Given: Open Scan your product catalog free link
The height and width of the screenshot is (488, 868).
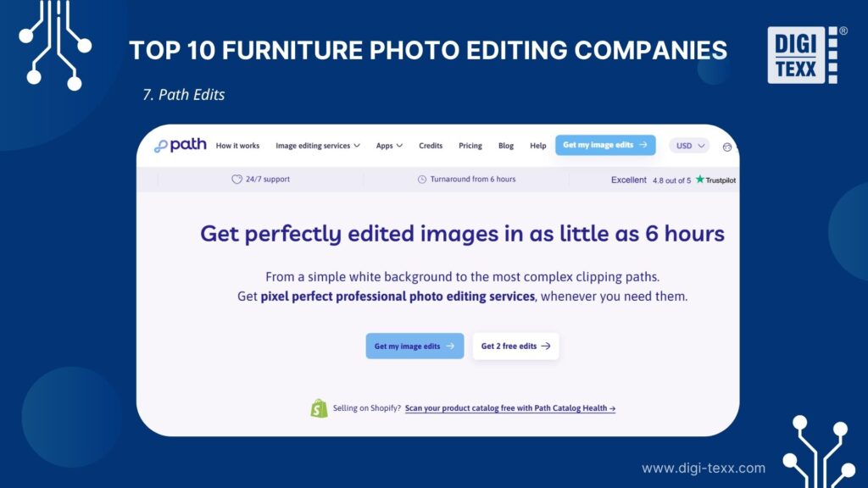Looking at the screenshot, I should (x=509, y=408).
